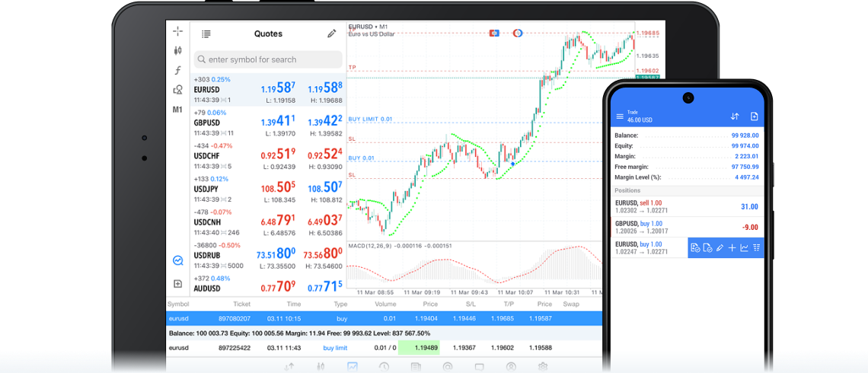Change the M1 timeframe in sidebar

coord(177,110)
